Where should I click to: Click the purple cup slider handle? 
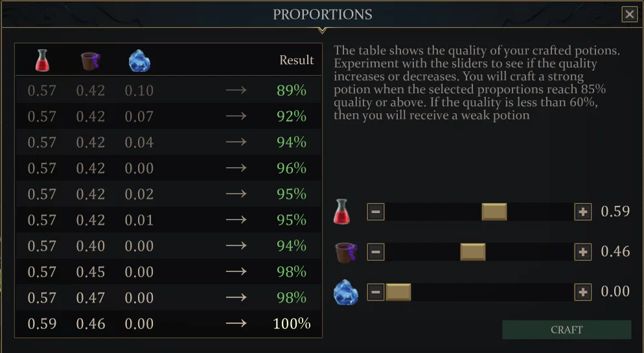click(473, 252)
